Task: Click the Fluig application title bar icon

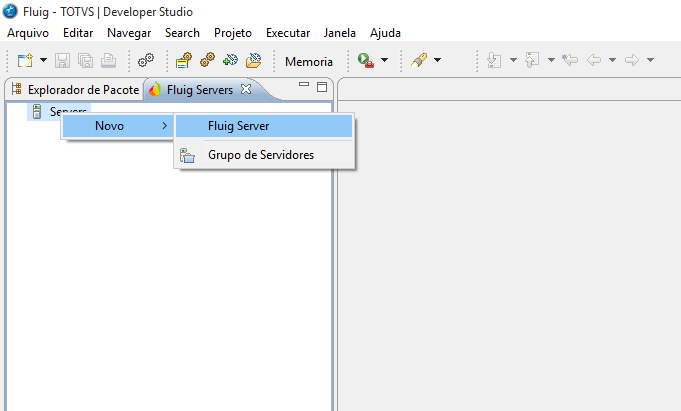Action: (10, 11)
